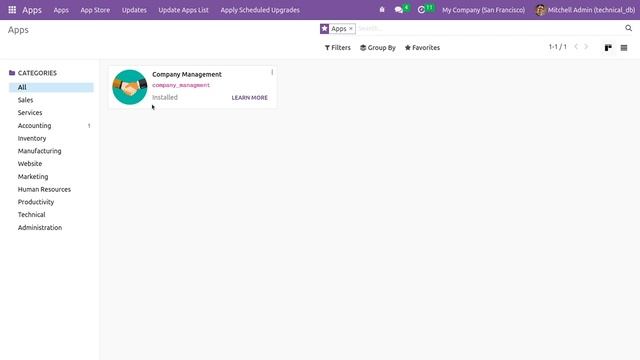This screenshot has width=640, height=360.
Task: Click LEARN MORE on Company Management
Action: [249, 98]
